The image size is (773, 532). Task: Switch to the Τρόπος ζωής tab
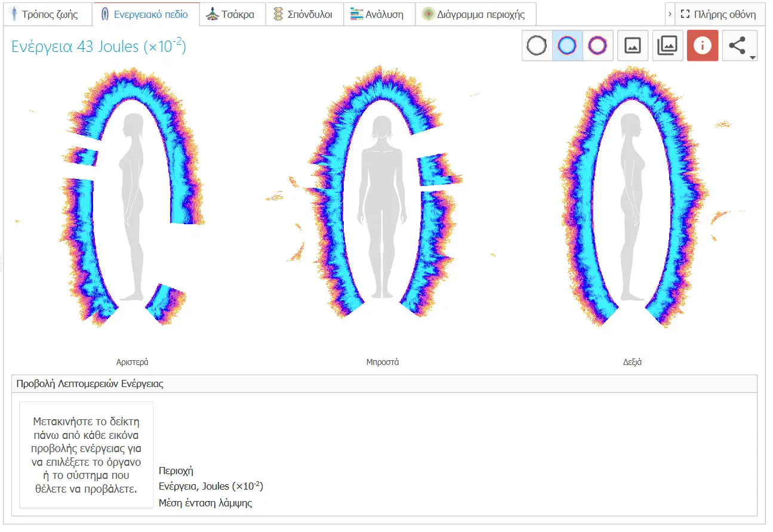(47, 14)
